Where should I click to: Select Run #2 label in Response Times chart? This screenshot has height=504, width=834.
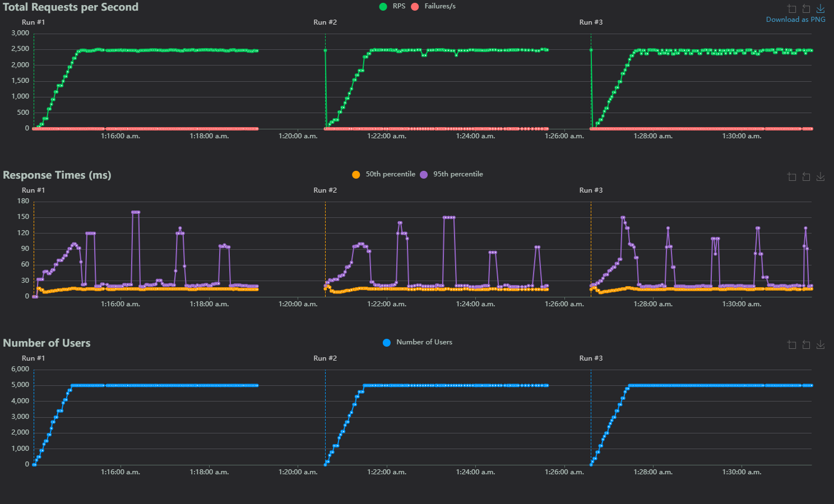tap(325, 190)
